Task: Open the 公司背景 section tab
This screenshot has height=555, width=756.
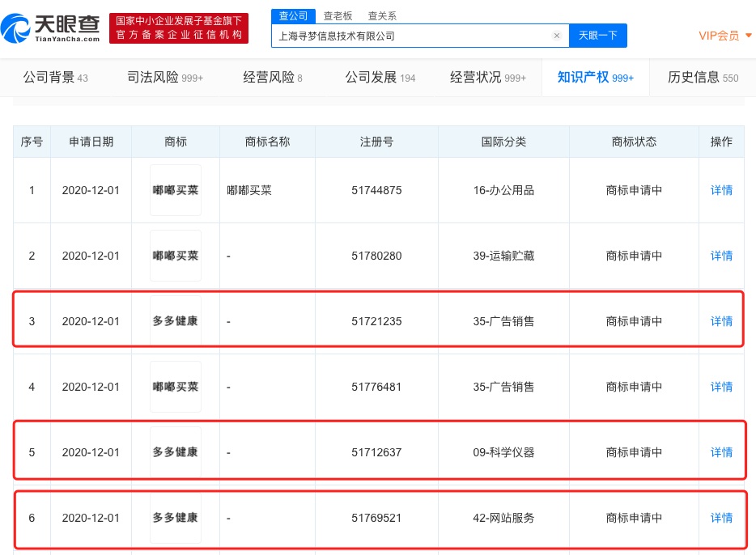Action: 55,78
